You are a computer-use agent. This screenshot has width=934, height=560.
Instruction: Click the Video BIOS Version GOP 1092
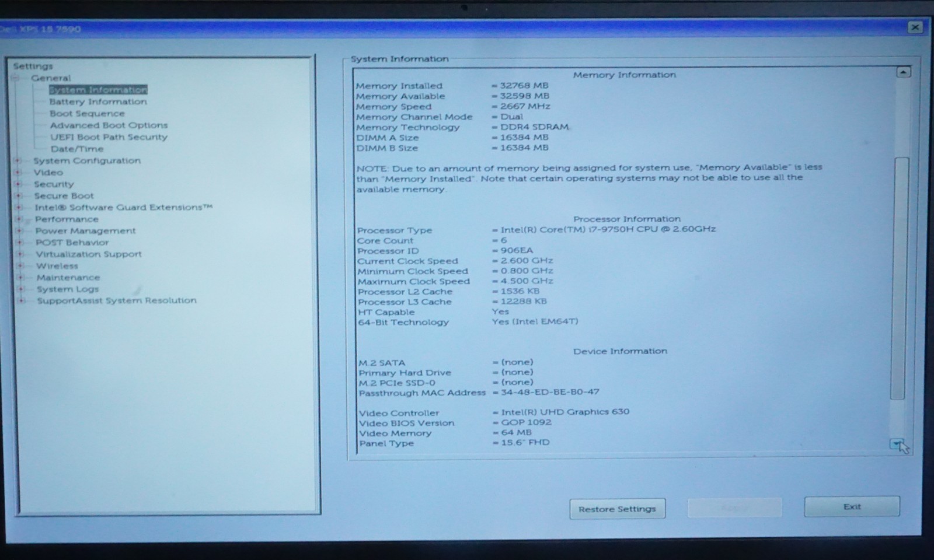tap(526, 422)
